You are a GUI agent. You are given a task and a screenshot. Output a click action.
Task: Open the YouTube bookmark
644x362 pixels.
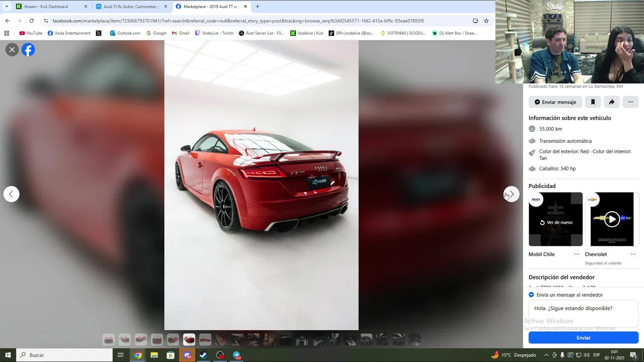point(31,33)
